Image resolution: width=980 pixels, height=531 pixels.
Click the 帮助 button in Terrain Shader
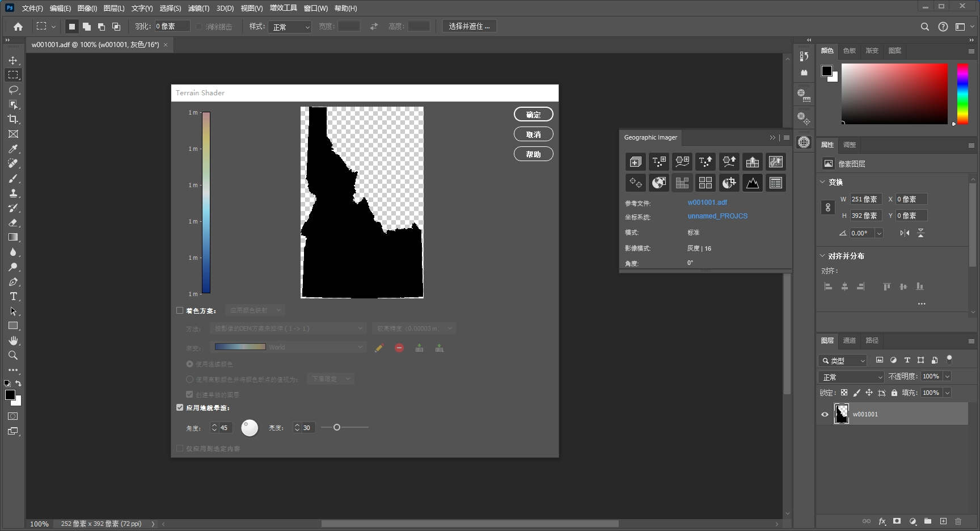(534, 154)
